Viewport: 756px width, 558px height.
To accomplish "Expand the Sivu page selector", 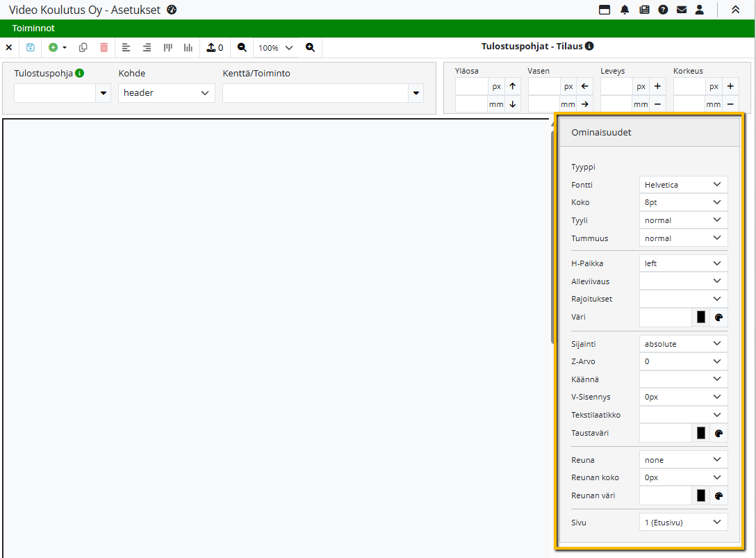I will [683, 522].
